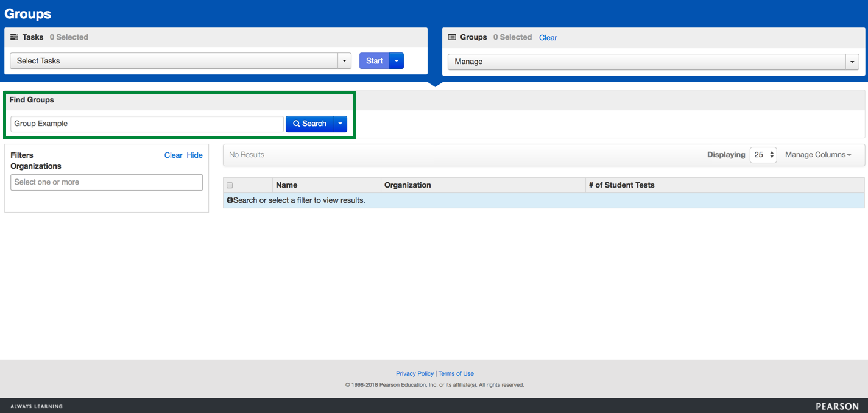This screenshot has width=868, height=413.
Task: Expand the Start button dropdown arrow
Action: 397,61
